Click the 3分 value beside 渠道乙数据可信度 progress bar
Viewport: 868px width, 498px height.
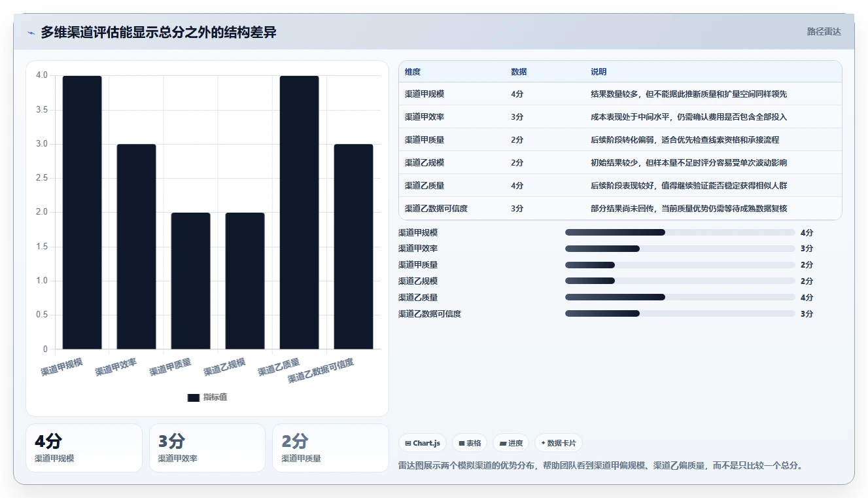(807, 314)
